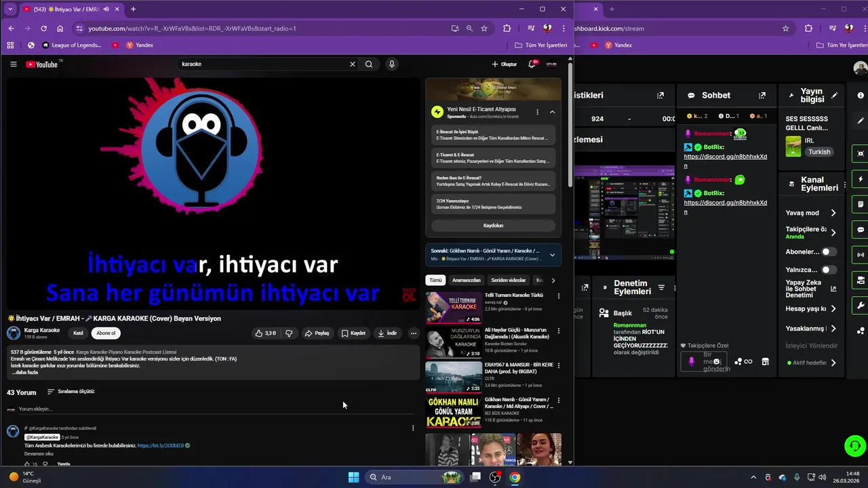Focus the Kick chat message input
868x488 pixels.
click(x=704, y=362)
